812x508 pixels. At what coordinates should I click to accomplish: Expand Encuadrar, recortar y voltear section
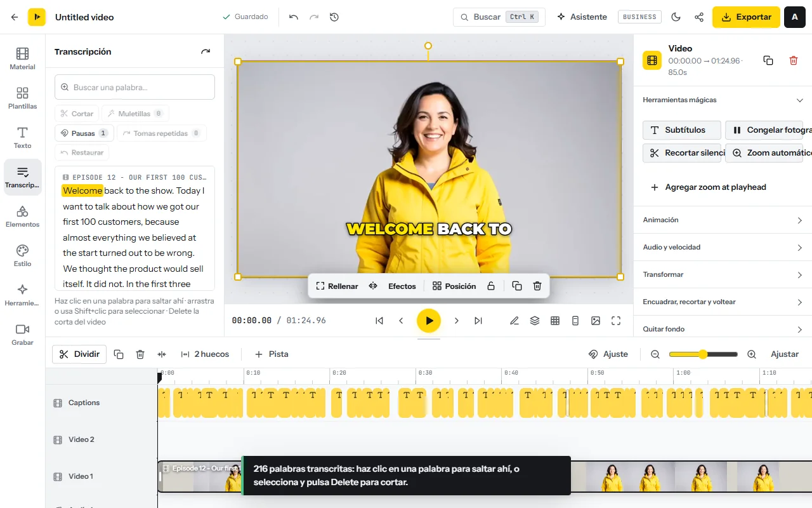coord(723,302)
